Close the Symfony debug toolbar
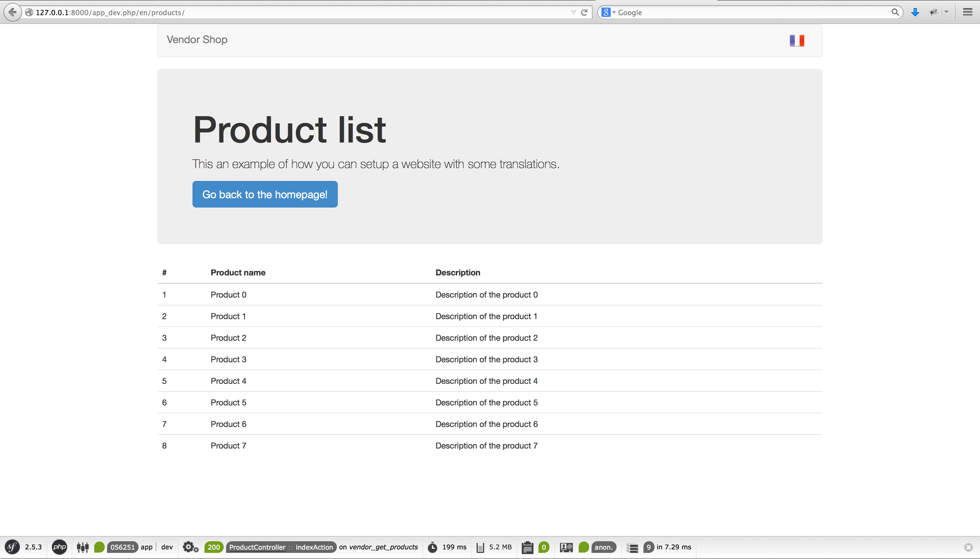 tap(968, 547)
